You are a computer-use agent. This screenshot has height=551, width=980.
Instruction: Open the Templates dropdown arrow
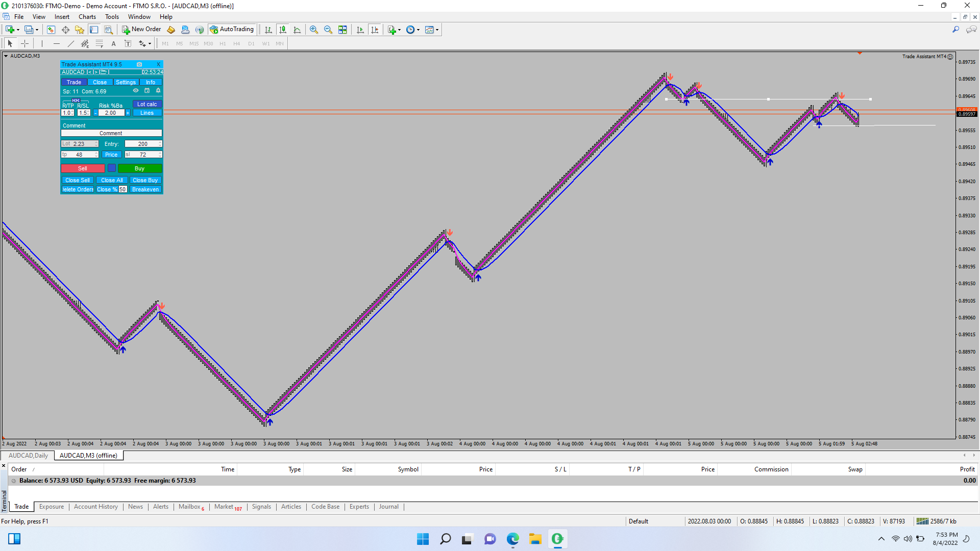[x=437, y=30]
